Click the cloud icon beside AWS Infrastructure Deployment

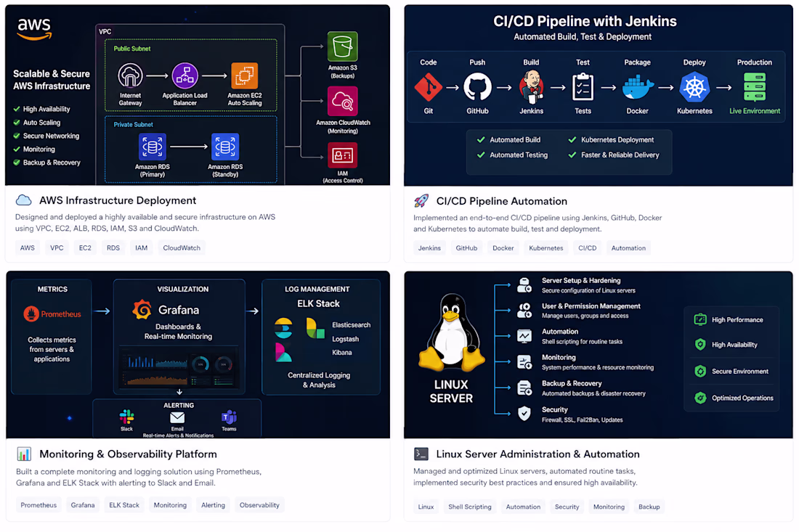[23, 200]
